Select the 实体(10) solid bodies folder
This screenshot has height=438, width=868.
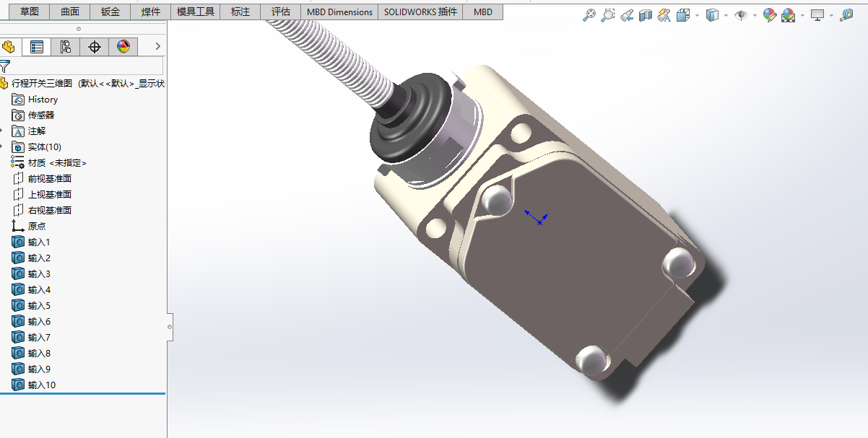[x=37, y=147]
